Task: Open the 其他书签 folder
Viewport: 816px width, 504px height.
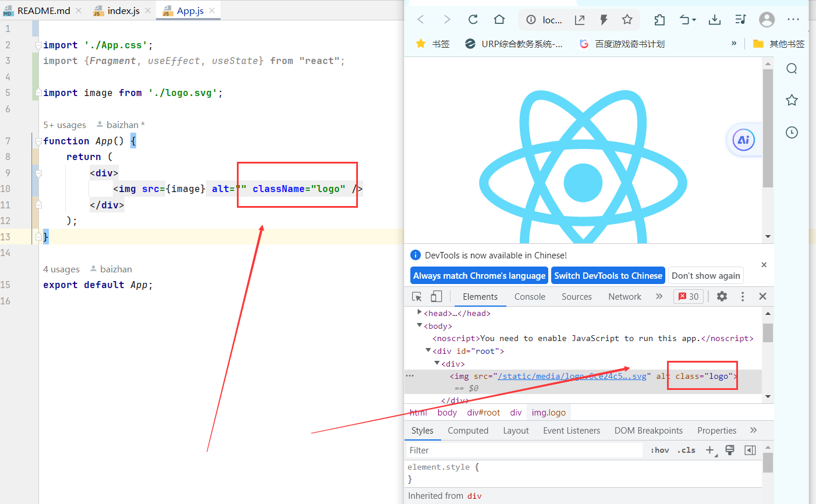Action: [779, 44]
